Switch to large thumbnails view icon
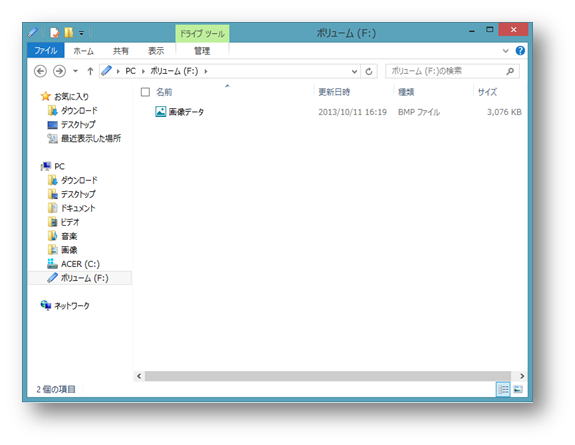Viewport: 575px width, 445px height. click(518, 389)
